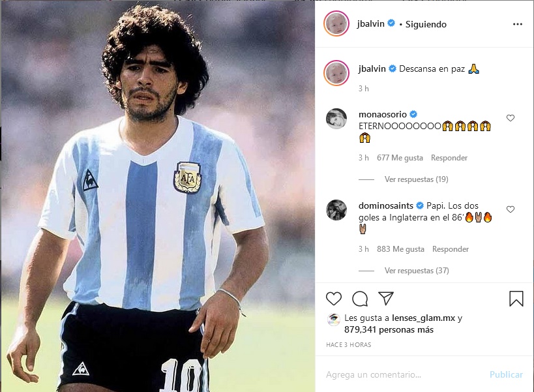Like monaosorio's ETERNO comment
The image size is (534, 392).
point(510,118)
